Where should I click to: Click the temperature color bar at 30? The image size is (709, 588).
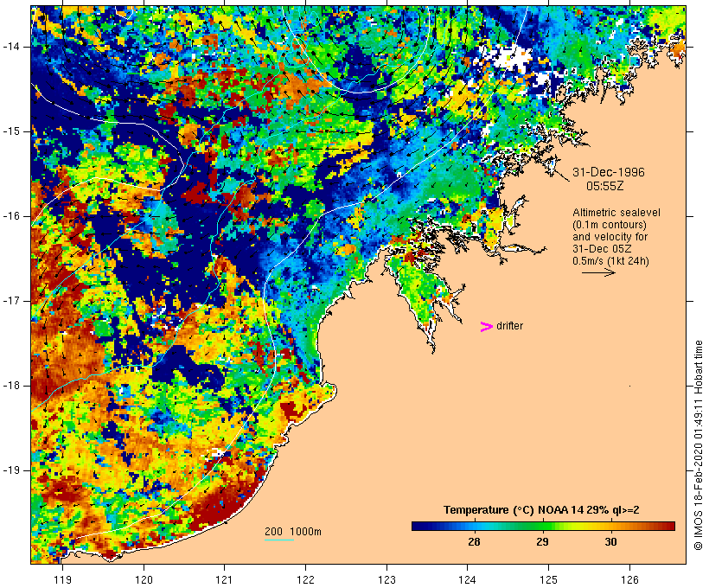pyautogui.click(x=611, y=526)
